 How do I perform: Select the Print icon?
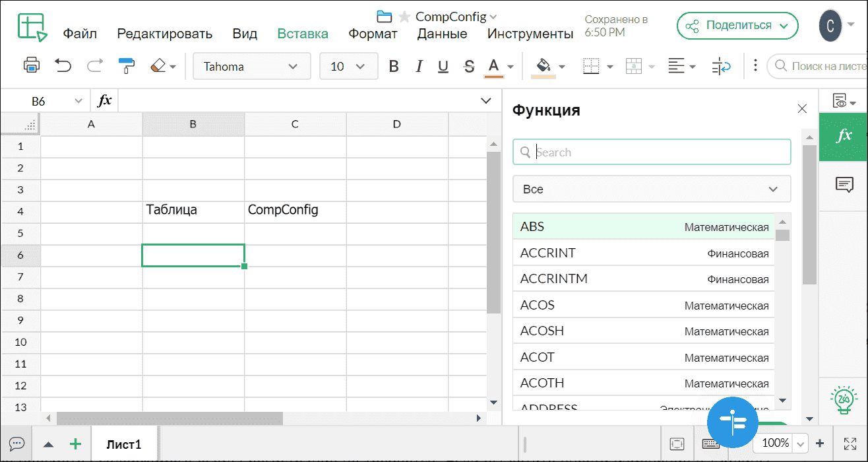[31, 65]
